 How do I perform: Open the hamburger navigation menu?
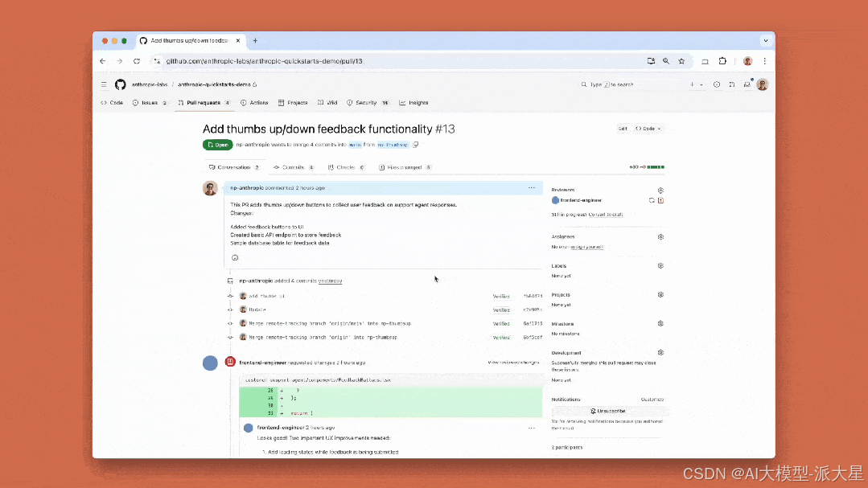104,84
